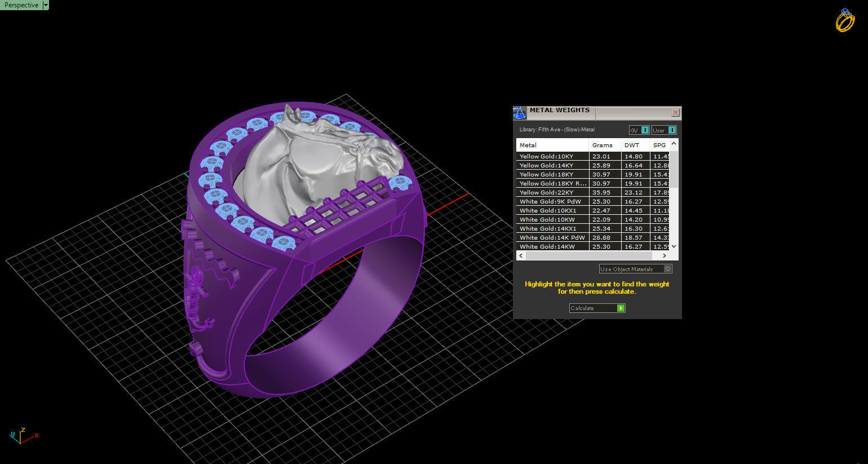Click the 16.64 DWT value

coord(634,165)
